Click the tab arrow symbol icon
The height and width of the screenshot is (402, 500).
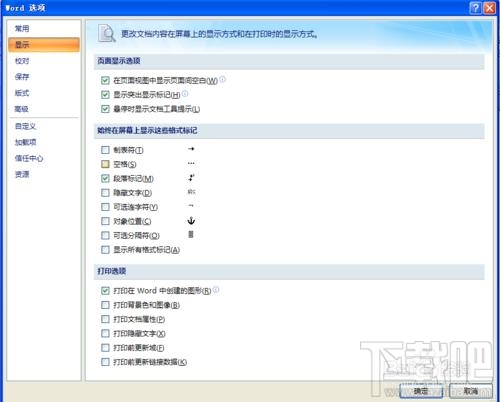point(191,149)
